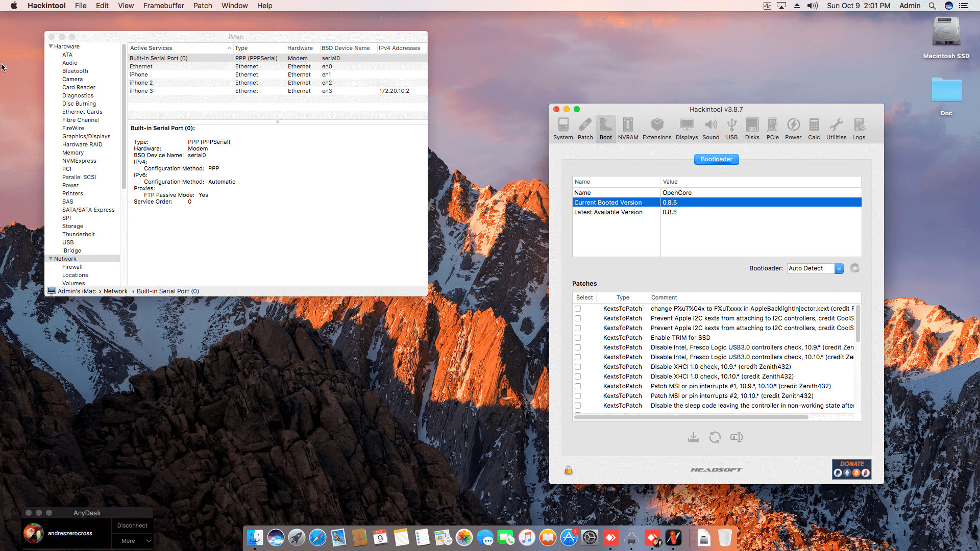Open the View menu

(x=126, y=6)
